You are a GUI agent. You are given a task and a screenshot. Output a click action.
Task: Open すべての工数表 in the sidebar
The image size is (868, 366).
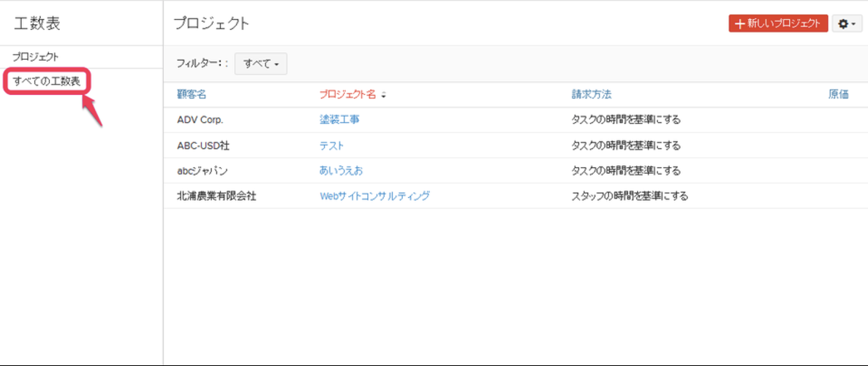(47, 81)
